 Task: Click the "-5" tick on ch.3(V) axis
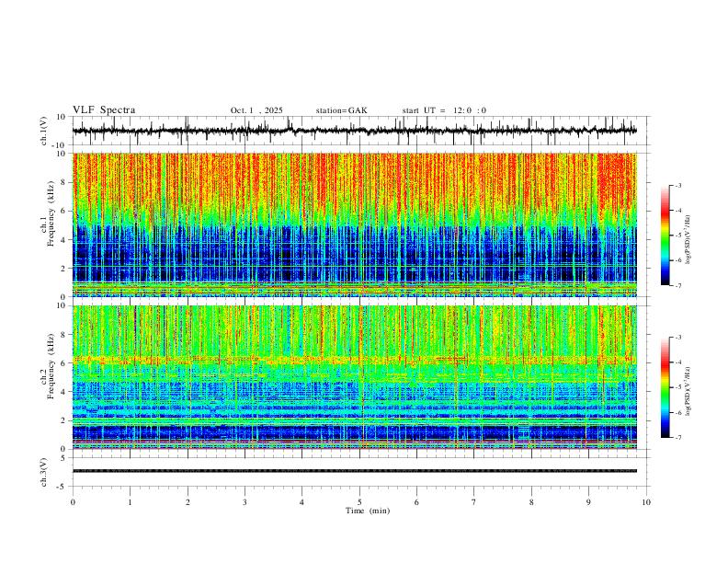click(x=63, y=487)
